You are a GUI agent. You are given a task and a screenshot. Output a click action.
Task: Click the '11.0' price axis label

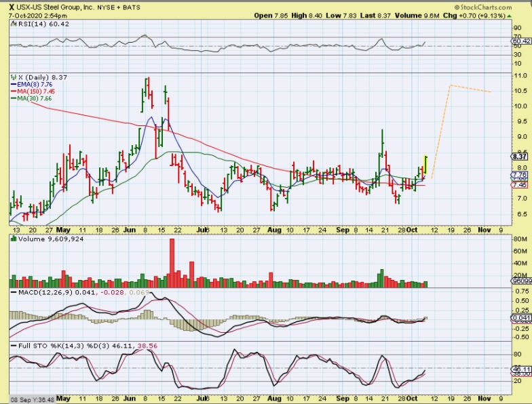coord(520,76)
